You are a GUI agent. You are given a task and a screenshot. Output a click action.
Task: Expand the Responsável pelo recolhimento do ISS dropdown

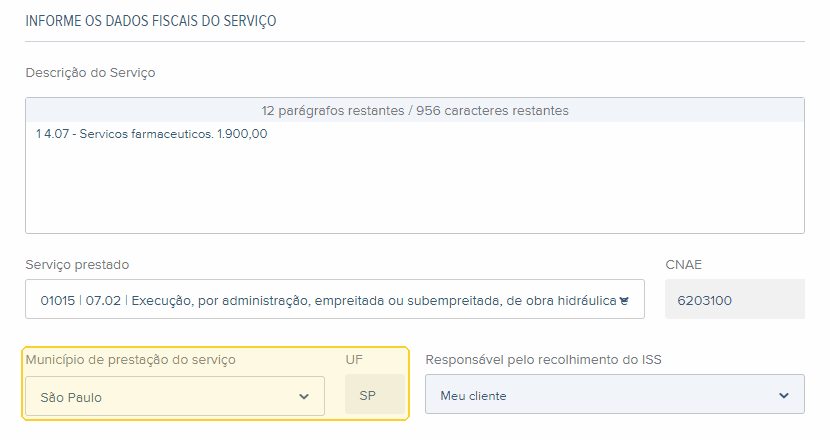(615, 394)
